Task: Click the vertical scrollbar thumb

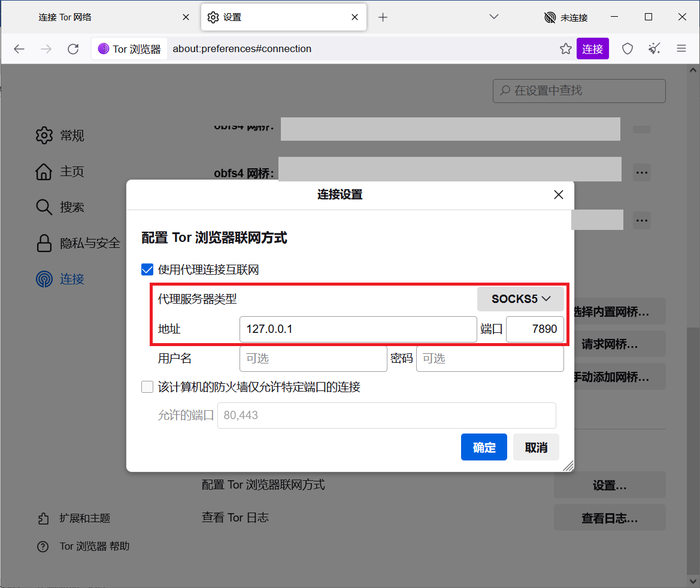Action: pos(693,451)
